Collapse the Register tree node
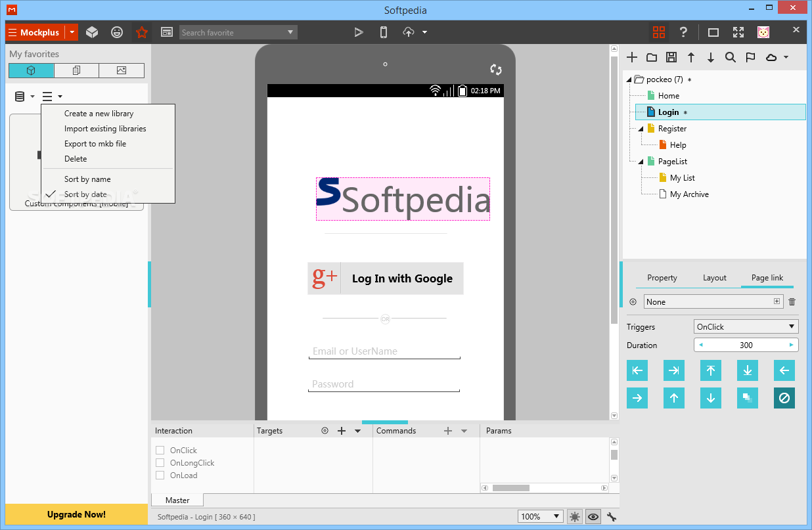The height and width of the screenshot is (530, 812). [641, 129]
